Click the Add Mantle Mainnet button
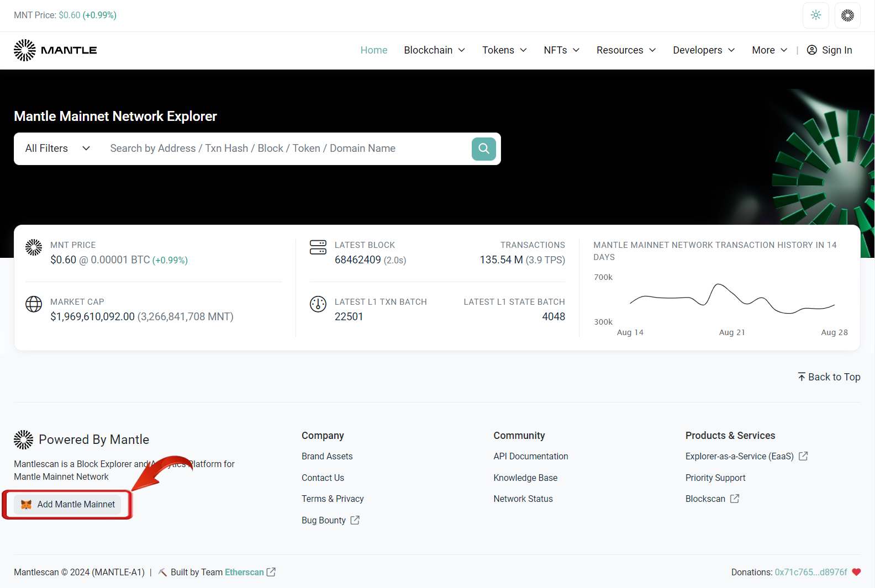Screen dimensions: 875x588 (x=67, y=504)
